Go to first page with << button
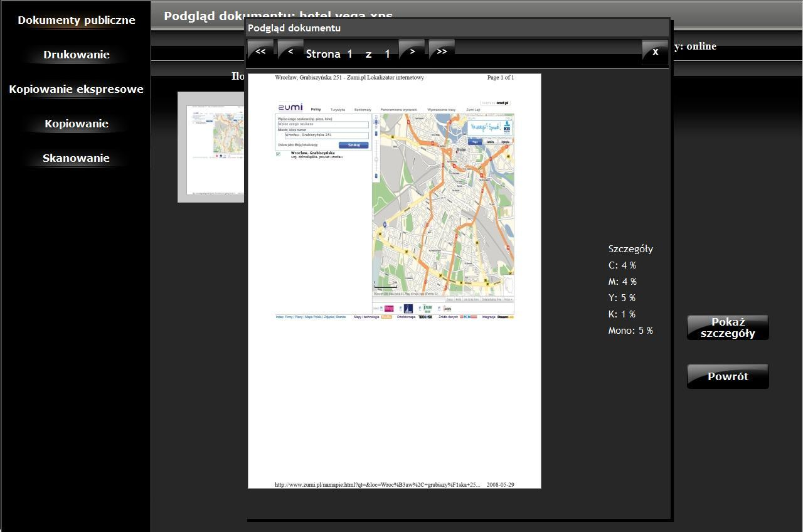The height and width of the screenshot is (532, 803). pos(260,52)
